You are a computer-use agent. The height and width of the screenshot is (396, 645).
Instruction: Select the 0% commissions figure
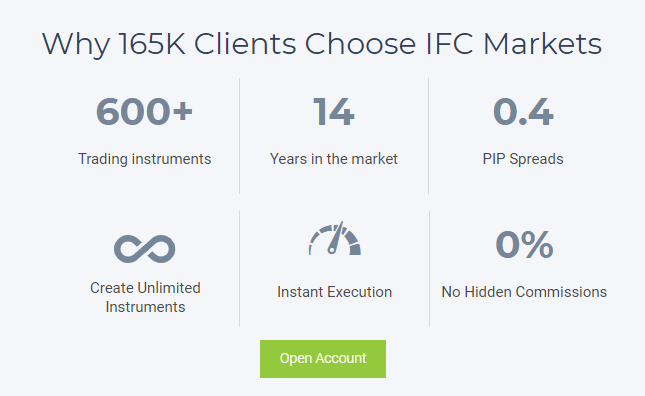pos(524,245)
